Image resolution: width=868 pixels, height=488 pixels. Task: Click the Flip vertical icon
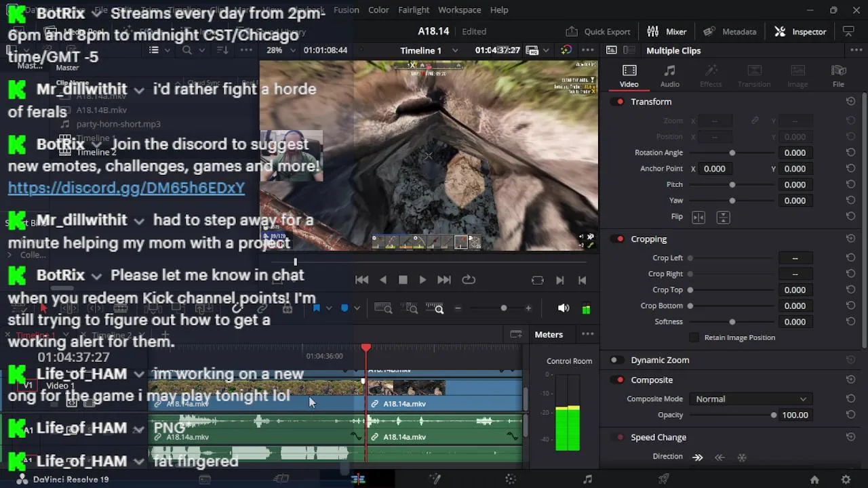click(723, 218)
